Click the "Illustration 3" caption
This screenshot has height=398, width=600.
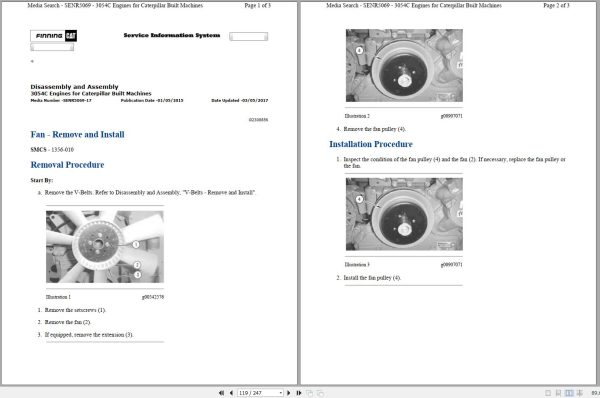357,264
